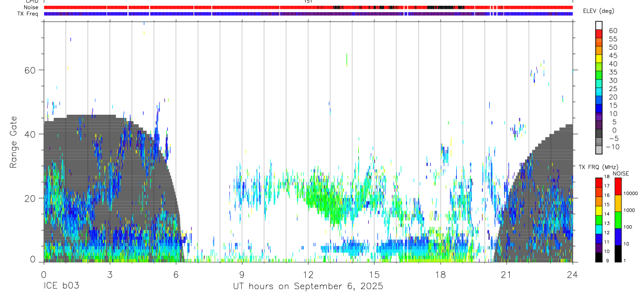This screenshot has width=644, height=297.
Task: Click the '10000' noise scale value
Action: 630,193
